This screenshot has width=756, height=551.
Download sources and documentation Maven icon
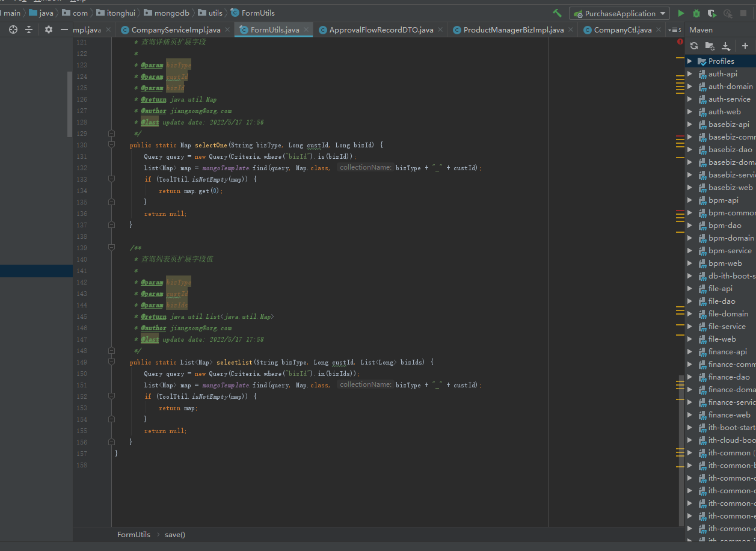(x=726, y=46)
